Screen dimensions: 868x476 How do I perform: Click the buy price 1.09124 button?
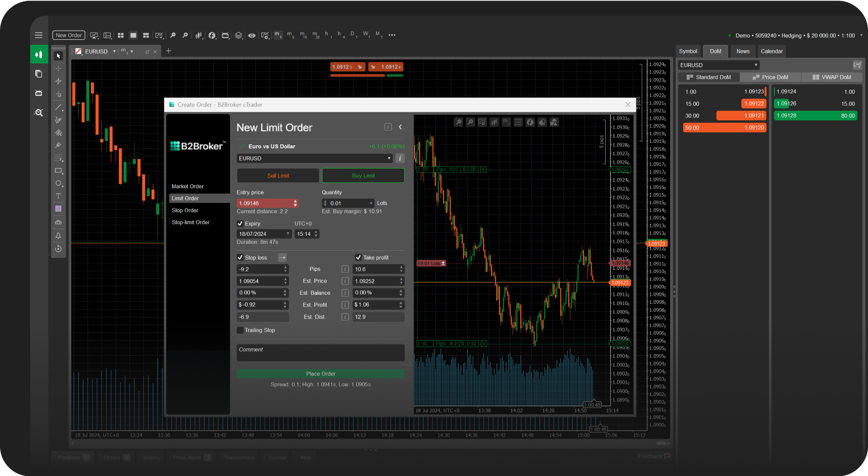coord(385,67)
